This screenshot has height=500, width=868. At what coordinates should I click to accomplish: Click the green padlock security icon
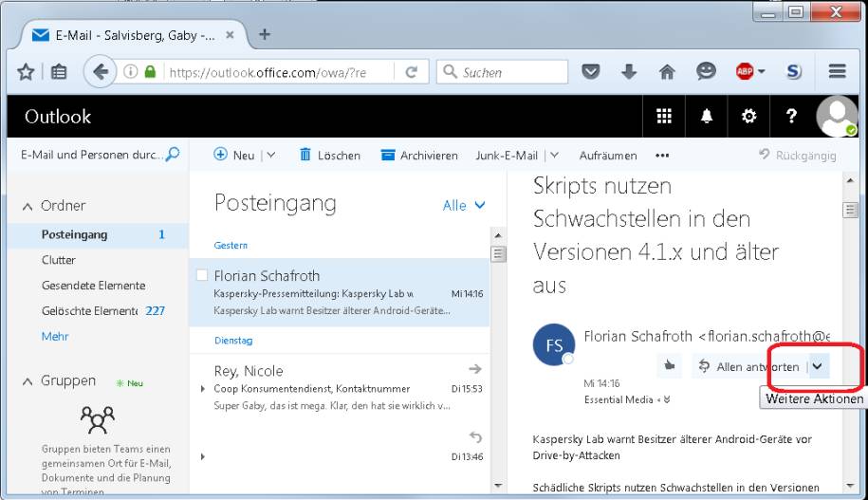pos(150,72)
